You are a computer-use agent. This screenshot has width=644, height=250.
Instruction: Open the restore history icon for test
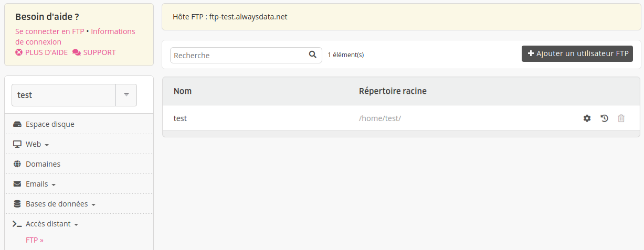pos(604,118)
